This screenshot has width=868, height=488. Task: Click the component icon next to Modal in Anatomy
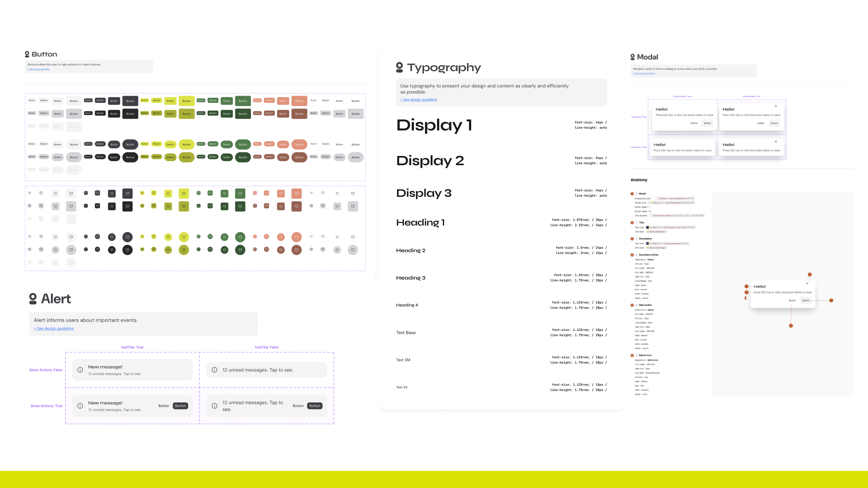(637, 194)
